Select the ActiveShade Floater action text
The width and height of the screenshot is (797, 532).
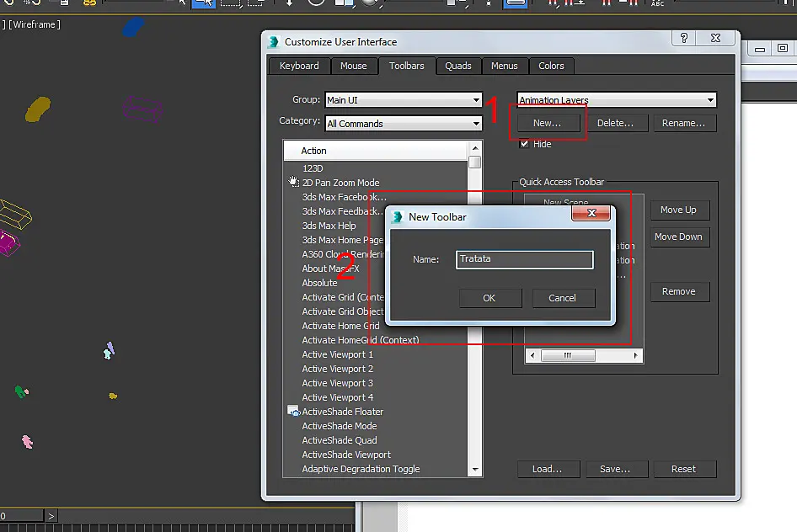[343, 412]
